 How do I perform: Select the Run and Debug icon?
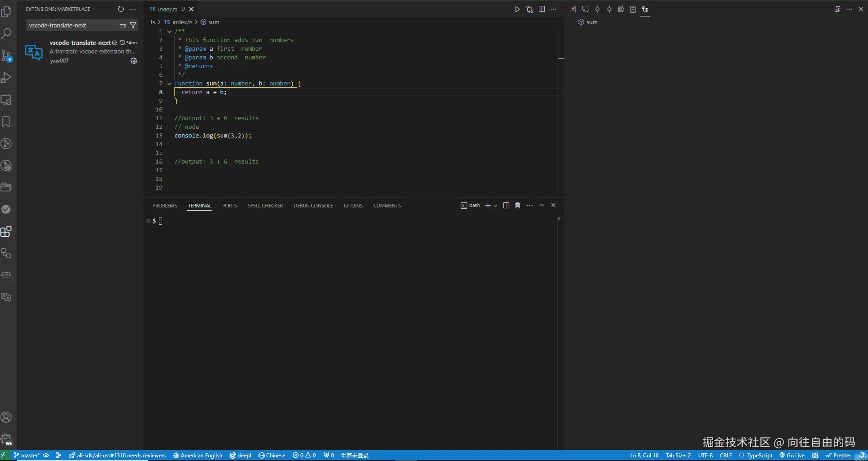coord(7,78)
